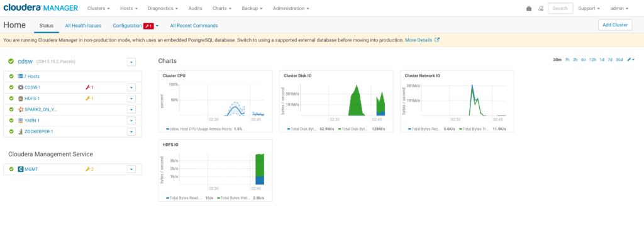Click the Cluster Disk IO chart title
The height and width of the screenshot is (228, 644).
[297, 76]
